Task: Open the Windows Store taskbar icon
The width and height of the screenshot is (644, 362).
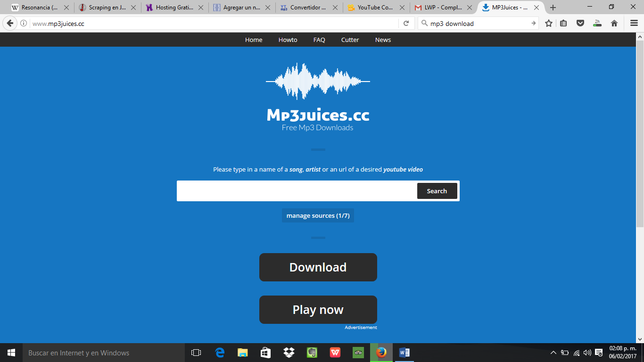Action: tap(265, 353)
